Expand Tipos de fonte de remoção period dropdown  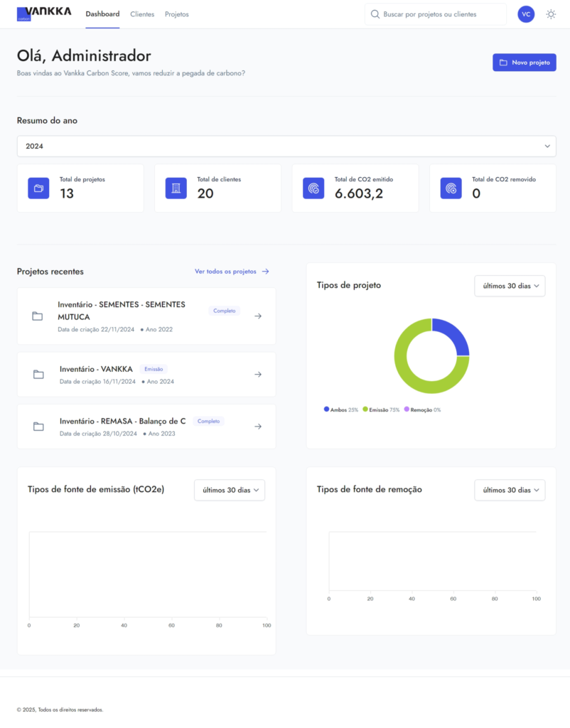(x=510, y=490)
